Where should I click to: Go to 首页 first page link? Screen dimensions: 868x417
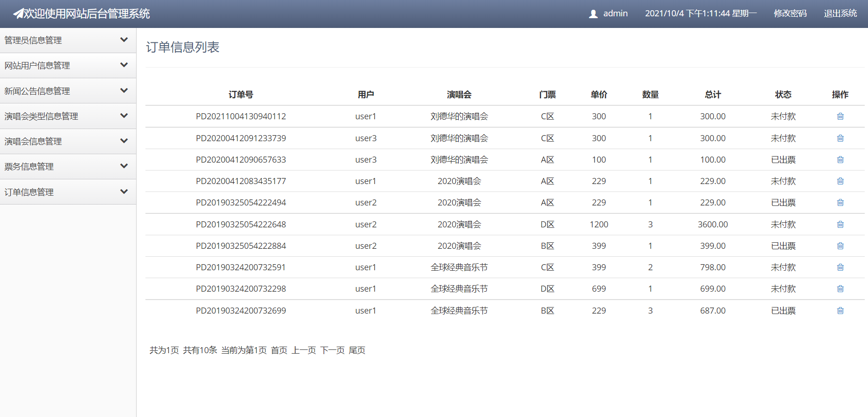(x=279, y=350)
